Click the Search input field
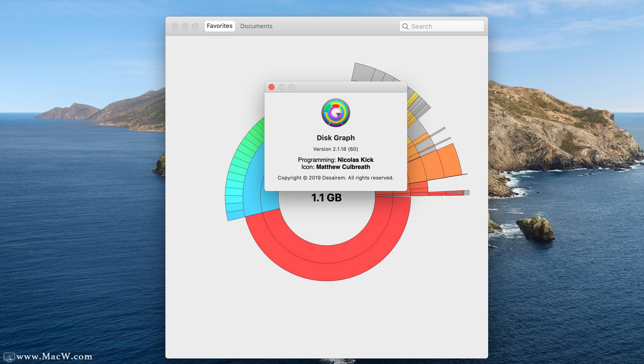This screenshot has height=364, width=644. (442, 26)
